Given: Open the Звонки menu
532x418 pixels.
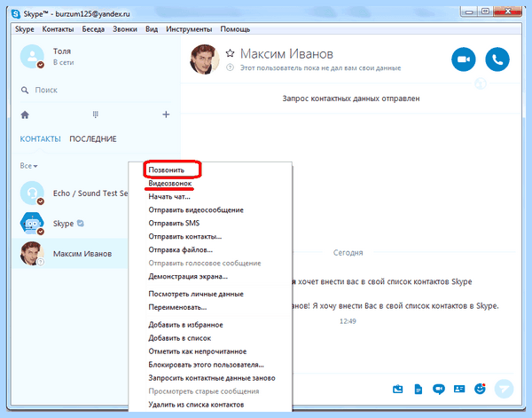Looking at the screenshot, I should (125, 29).
